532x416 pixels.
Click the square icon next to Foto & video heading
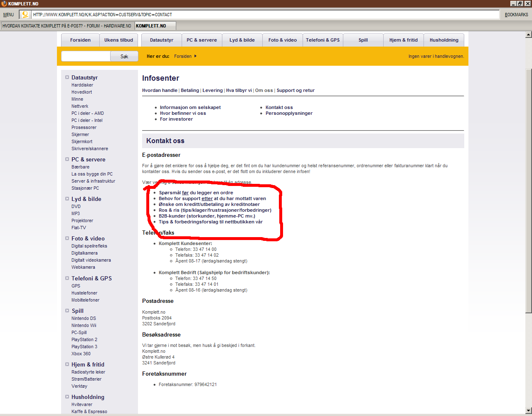click(x=67, y=238)
